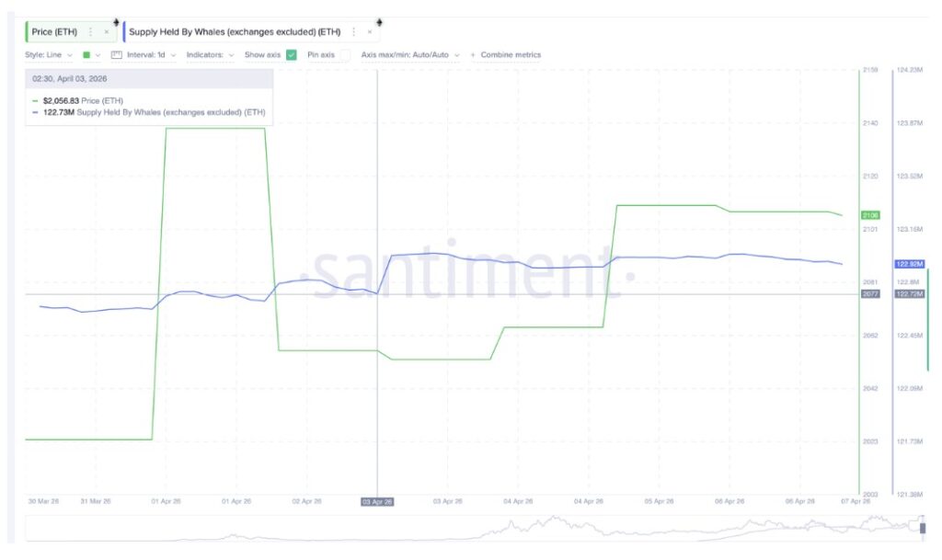The image size is (942, 560).
Task: Click the 03 Apr 26 date marker
Action: tap(376, 501)
